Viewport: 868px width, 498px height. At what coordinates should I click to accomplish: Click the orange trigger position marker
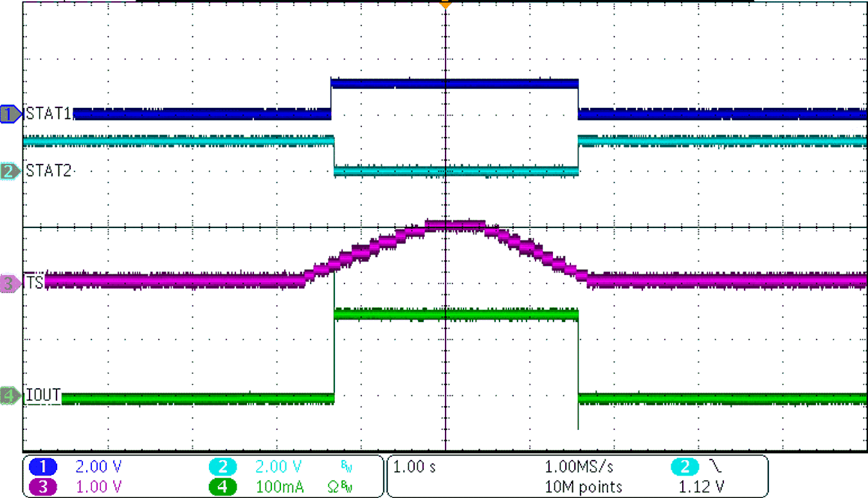pos(445,5)
